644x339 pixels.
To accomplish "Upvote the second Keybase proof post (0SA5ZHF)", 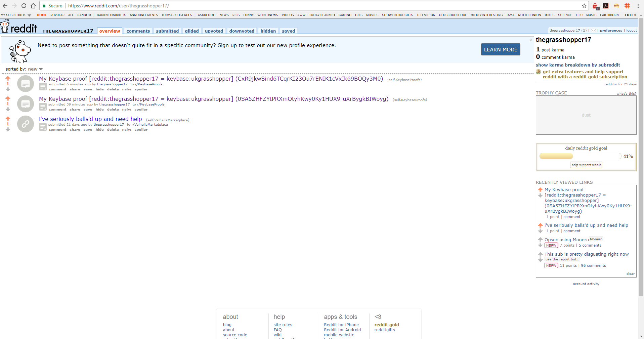I will [8, 98].
